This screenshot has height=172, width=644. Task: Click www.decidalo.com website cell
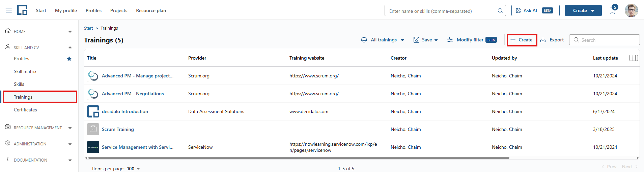[309, 111]
